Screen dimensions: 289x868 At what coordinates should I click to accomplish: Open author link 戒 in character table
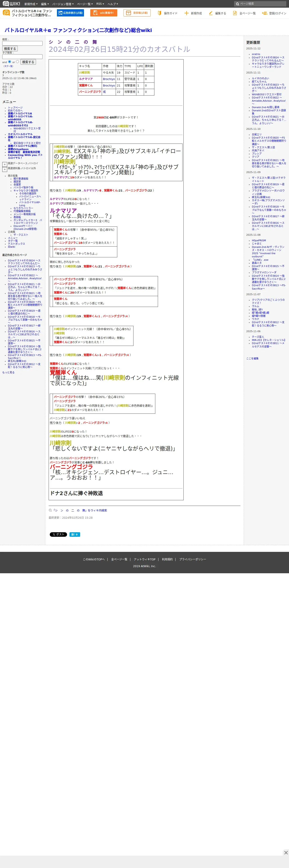click(x=104, y=92)
